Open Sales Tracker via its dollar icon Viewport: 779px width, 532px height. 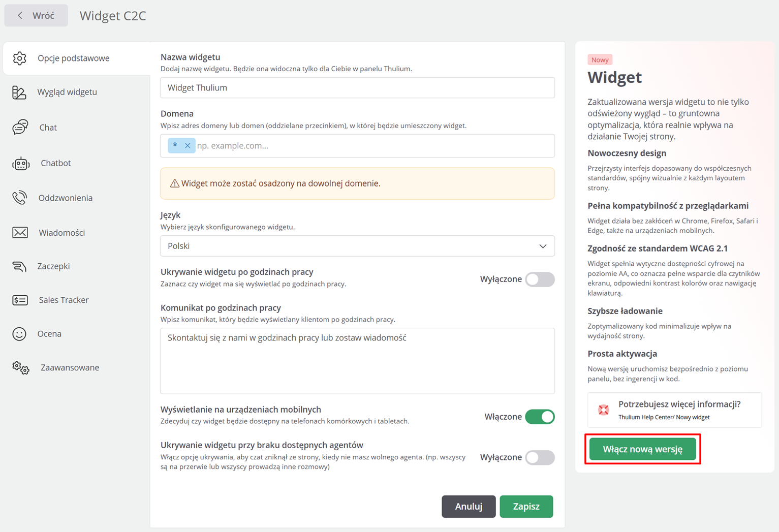pyautogui.click(x=20, y=300)
